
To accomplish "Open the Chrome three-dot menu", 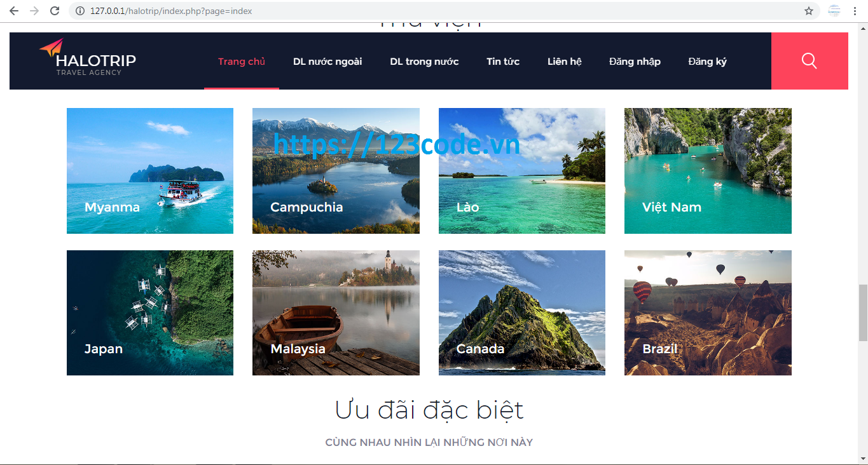I will click(856, 11).
